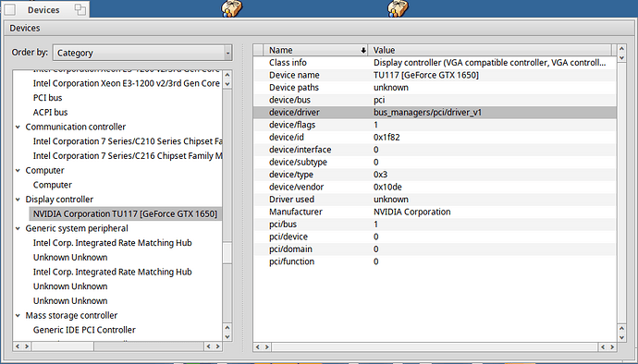638x364 pixels.
Task: Select the Device name row
Action: pos(435,75)
